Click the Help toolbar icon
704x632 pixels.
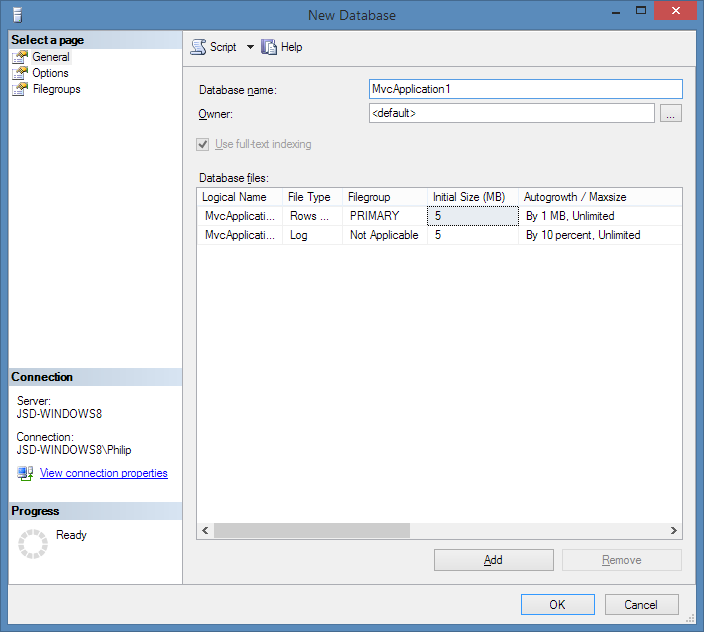[x=269, y=47]
